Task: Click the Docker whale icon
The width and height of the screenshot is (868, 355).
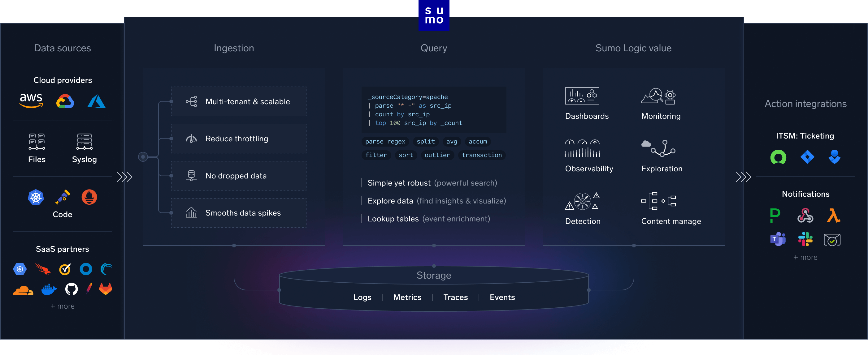Action: 49,289
